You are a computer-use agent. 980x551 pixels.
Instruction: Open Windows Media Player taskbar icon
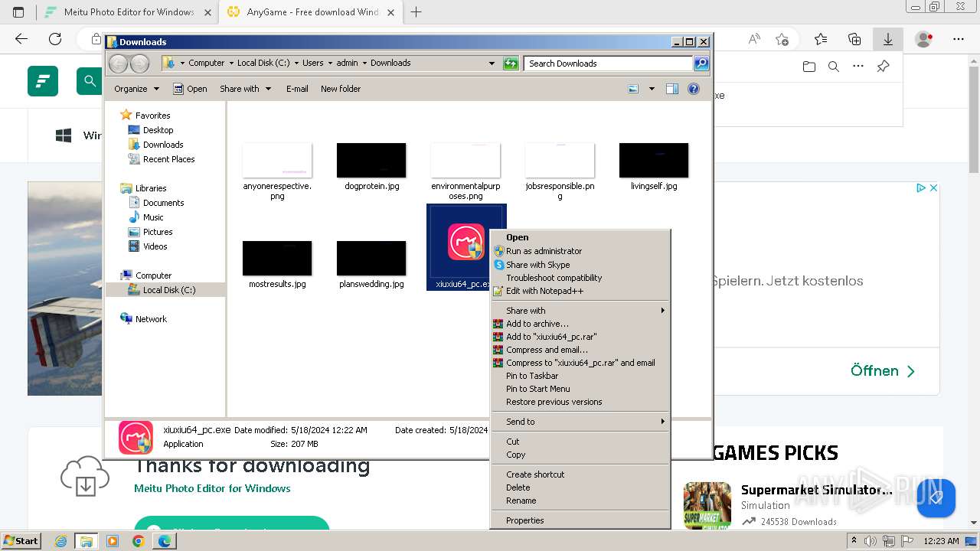click(x=113, y=541)
